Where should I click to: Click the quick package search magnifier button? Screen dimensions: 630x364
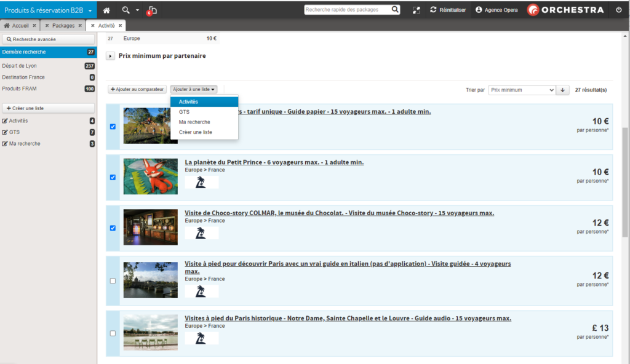[x=395, y=10]
